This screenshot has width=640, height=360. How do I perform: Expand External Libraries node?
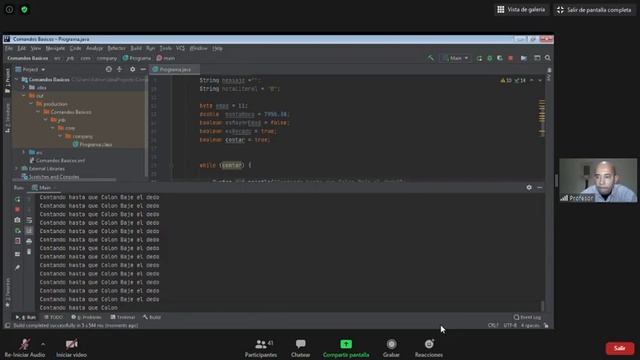(17, 169)
